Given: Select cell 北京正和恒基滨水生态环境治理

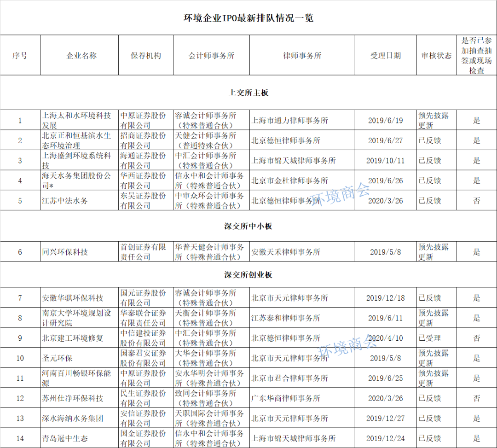Looking at the screenshot, I should [x=79, y=140].
